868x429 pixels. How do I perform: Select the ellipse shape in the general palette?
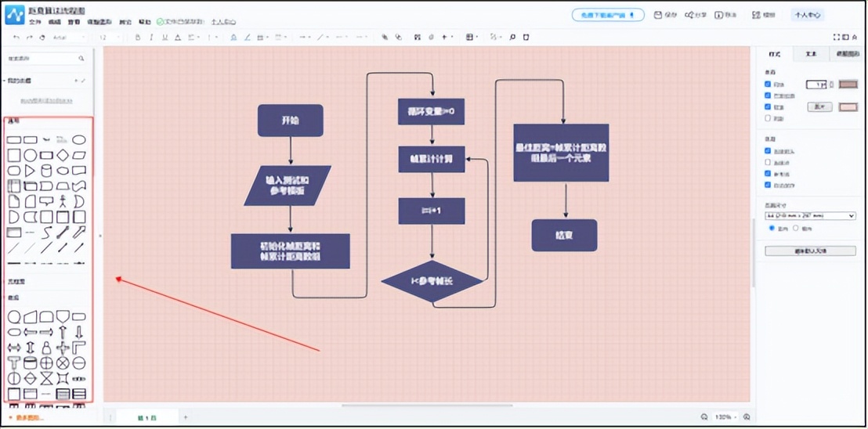79,140
